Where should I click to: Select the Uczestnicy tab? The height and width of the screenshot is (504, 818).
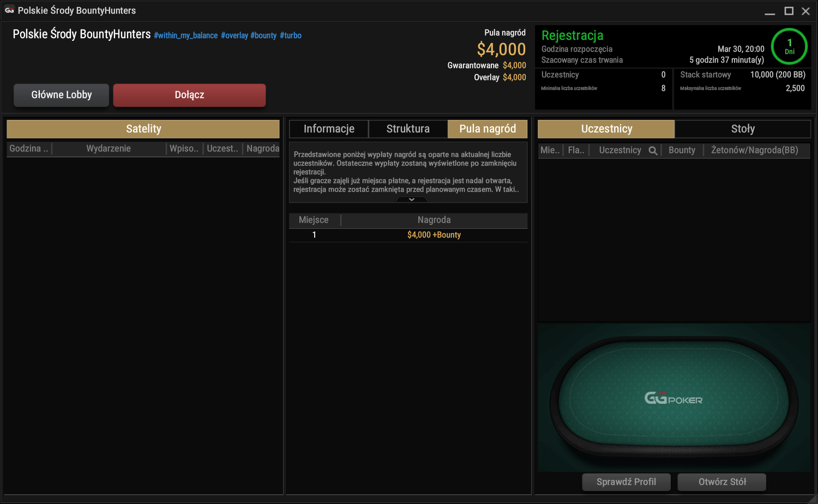[x=606, y=129]
